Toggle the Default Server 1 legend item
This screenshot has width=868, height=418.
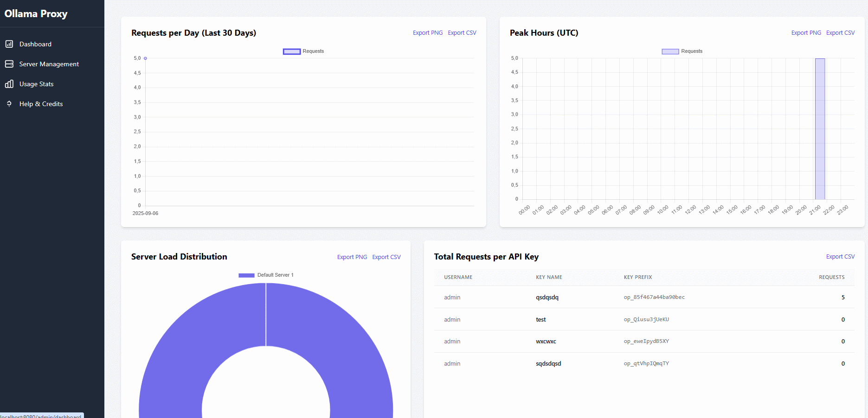pyautogui.click(x=266, y=275)
